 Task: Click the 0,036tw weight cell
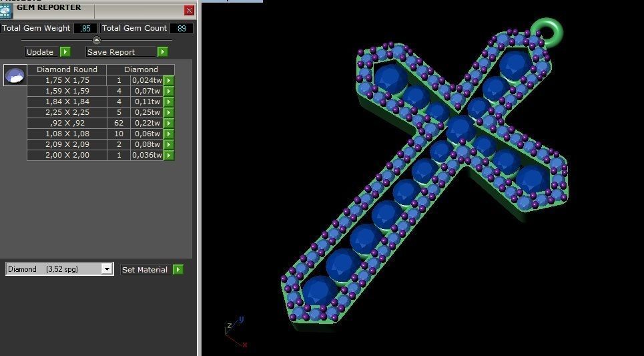pos(147,155)
